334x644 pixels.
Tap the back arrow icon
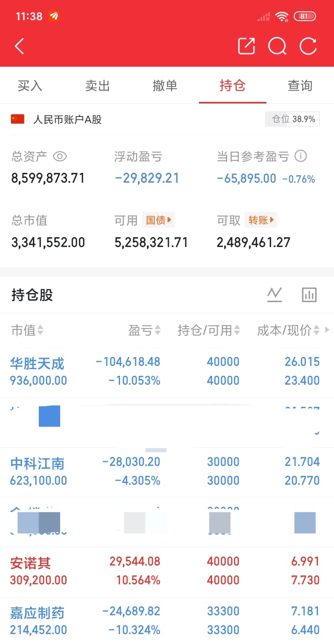[19, 46]
